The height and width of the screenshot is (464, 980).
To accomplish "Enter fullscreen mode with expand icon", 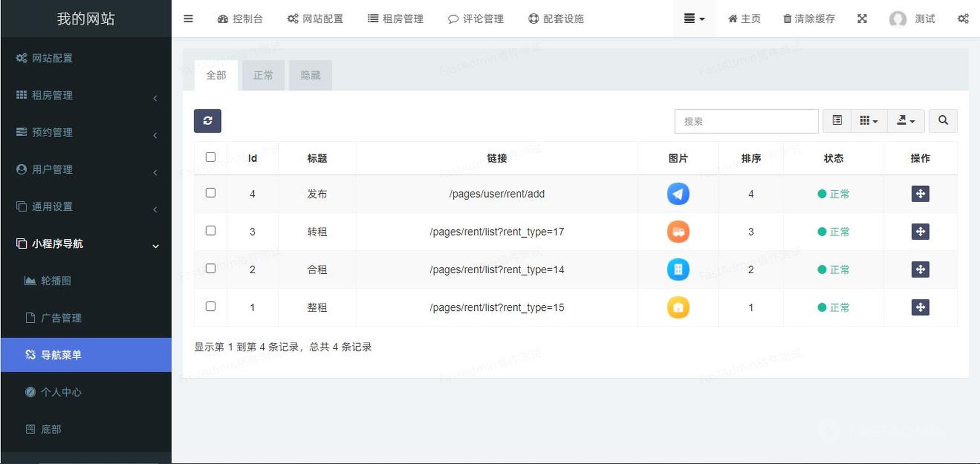I will (862, 19).
